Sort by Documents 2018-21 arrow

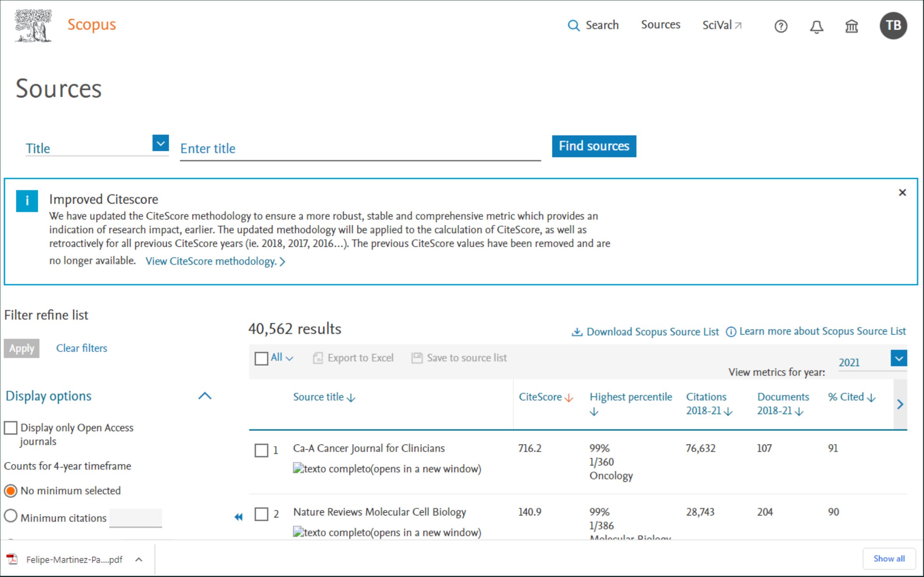coord(799,412)
